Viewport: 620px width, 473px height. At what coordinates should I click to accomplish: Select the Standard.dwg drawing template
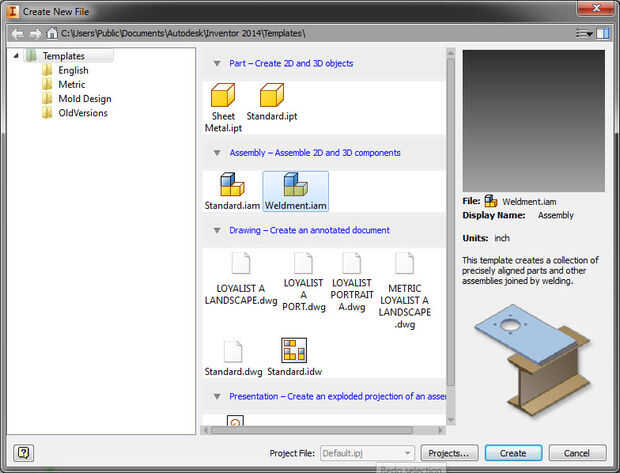(233, 358)
